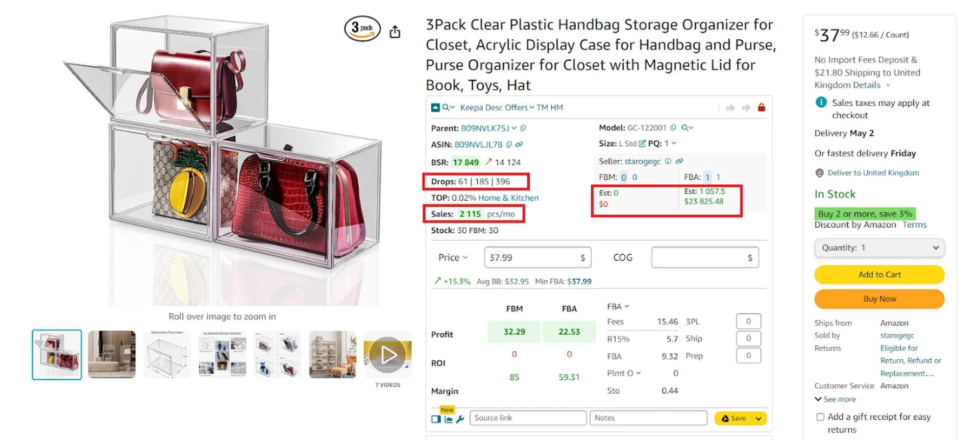Click Add to Cart

click(x=879, y=274)
